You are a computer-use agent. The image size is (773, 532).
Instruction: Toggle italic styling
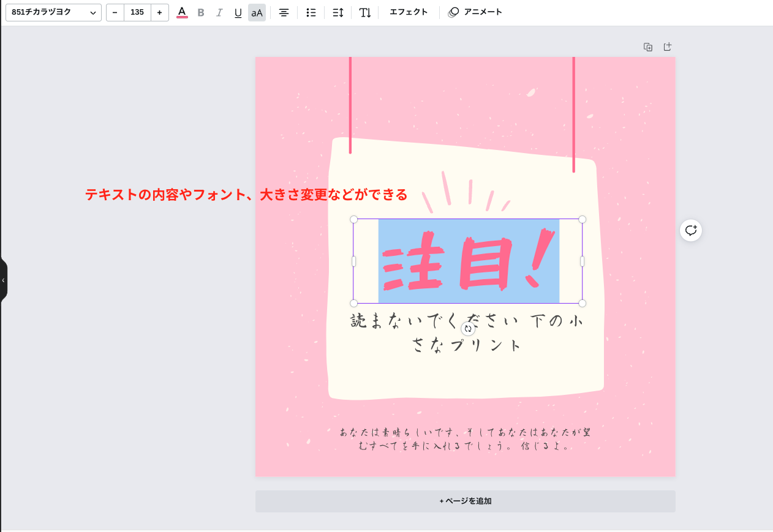[x=219, y=12]
